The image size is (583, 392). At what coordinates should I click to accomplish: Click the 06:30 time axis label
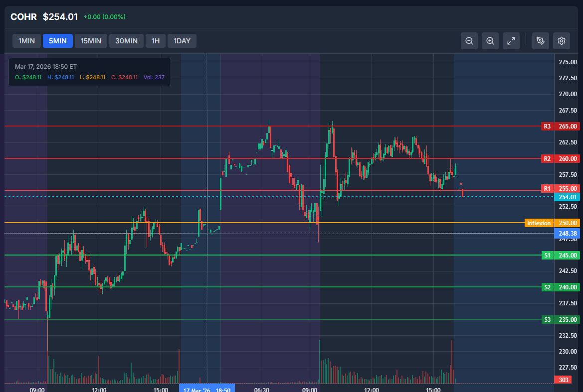point(262,390)
